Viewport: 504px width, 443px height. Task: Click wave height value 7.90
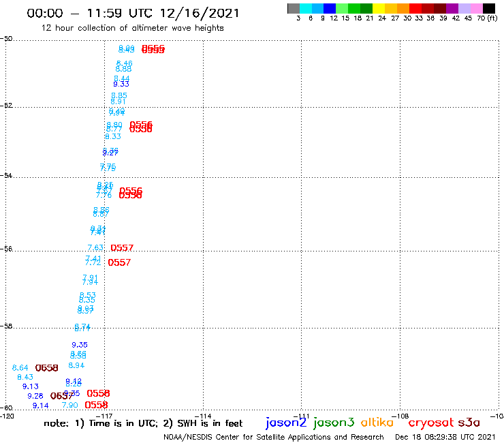tap(69, 405)
